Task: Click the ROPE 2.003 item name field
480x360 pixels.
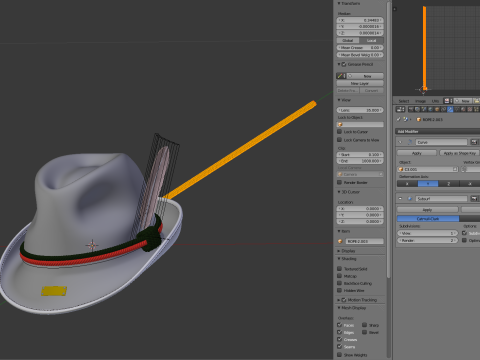Action: click(364, 241)
